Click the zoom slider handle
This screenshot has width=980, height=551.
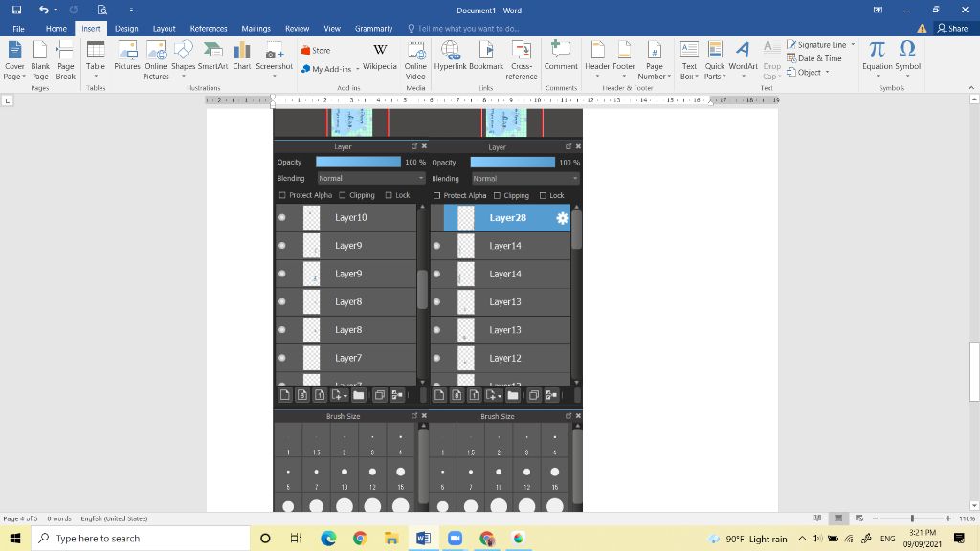click(x=912, y=518)
